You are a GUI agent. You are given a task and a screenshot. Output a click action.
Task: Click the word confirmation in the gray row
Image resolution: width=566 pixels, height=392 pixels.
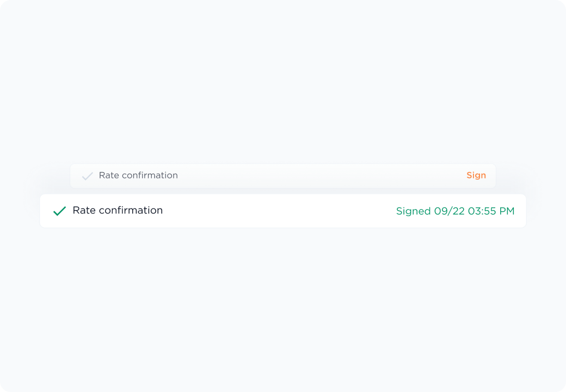click(150, 175)
